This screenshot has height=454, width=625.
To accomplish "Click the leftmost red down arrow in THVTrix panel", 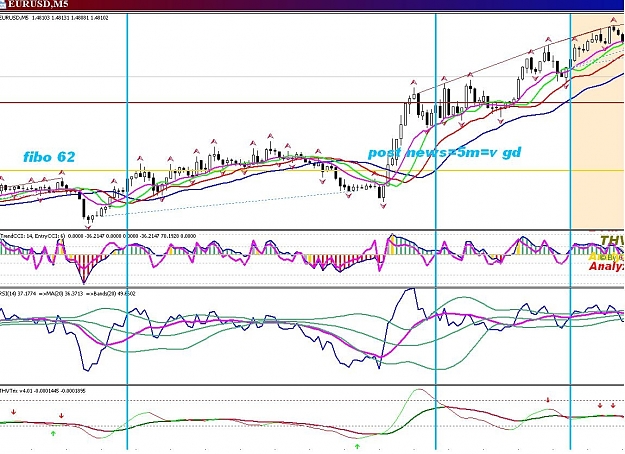I will click(x=14, y=412).
